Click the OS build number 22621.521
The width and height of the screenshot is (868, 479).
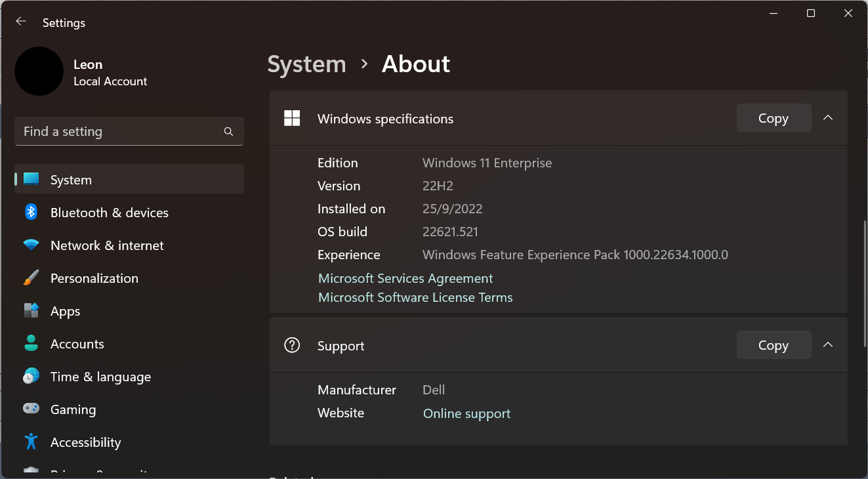tap(450, 232)
